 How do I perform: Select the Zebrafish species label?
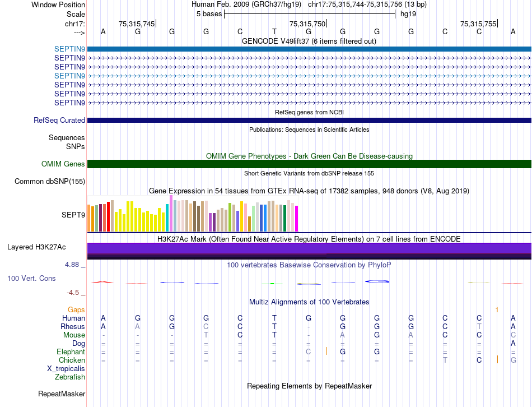(x=69, y=377)
